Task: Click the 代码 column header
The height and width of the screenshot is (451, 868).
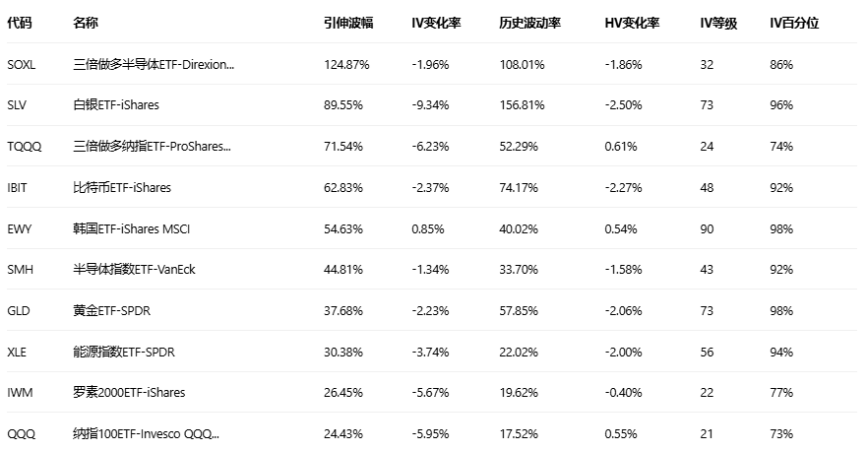Action: point(19,23)
